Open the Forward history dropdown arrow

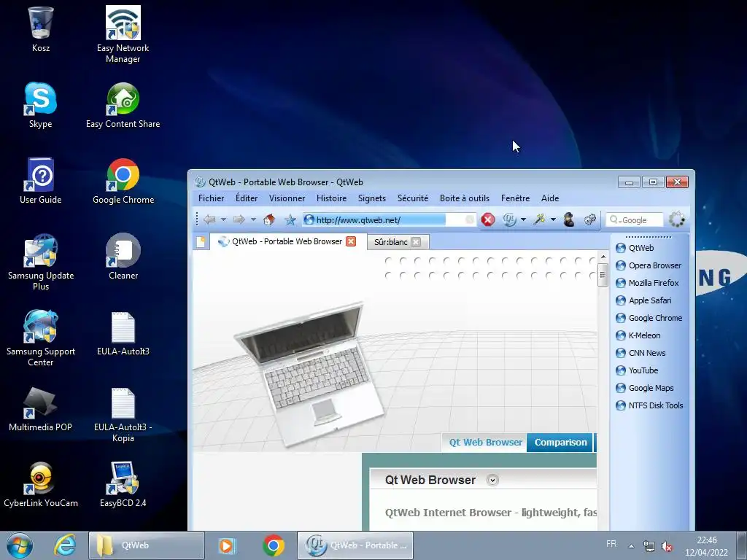tap(253, 219)
